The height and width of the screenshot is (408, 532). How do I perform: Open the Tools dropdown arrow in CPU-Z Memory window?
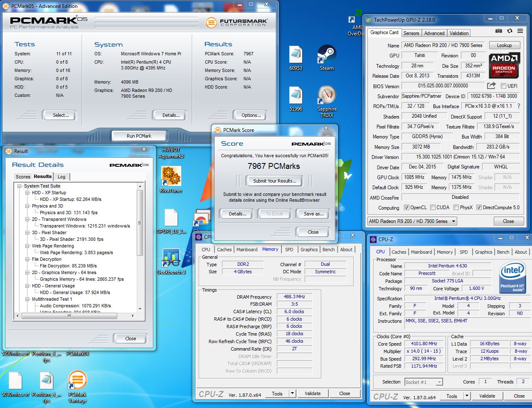(x=293, y=393)
